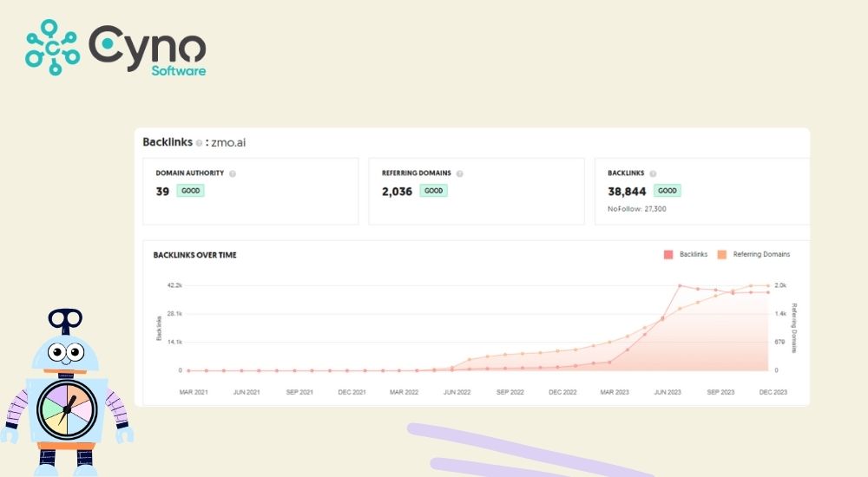Click the NoFollow: 27,300 count

tap(637, 209)
